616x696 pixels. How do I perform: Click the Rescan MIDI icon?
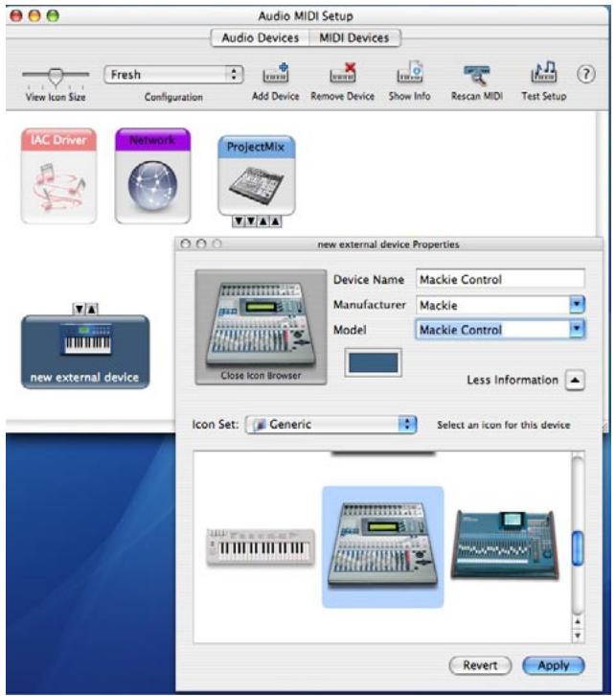(477, 75)
